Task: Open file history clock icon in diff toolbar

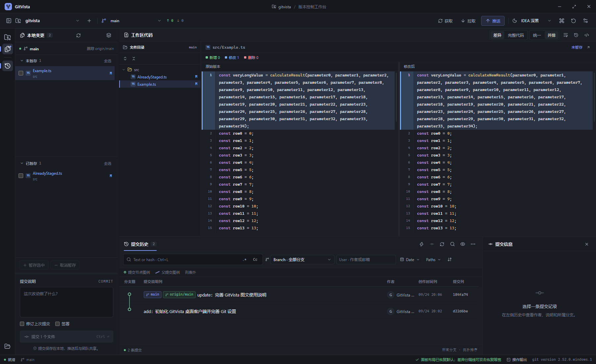Action: [x=576, y=35]
